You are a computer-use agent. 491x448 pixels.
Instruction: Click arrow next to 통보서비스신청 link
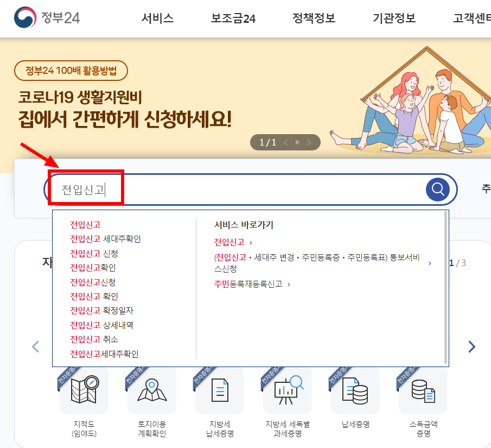pyautogui.click(x=430, y=263)
